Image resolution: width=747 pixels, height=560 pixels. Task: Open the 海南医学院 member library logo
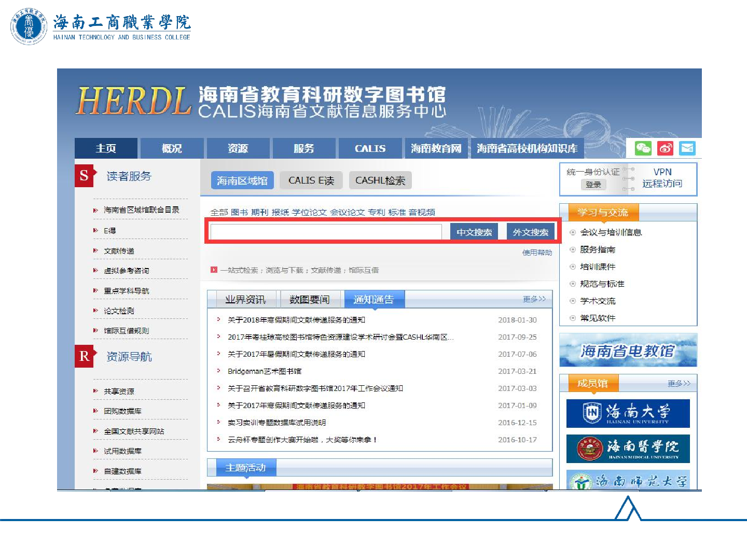(x=628, y=449)
